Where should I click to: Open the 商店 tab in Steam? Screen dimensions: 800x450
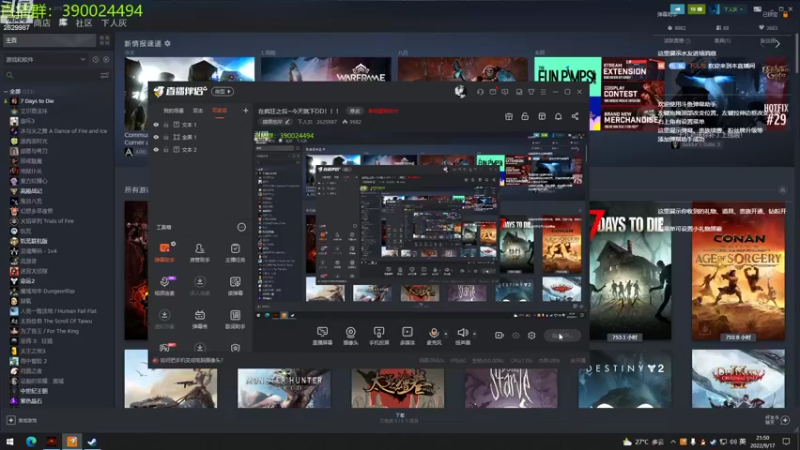coord(42,23)
